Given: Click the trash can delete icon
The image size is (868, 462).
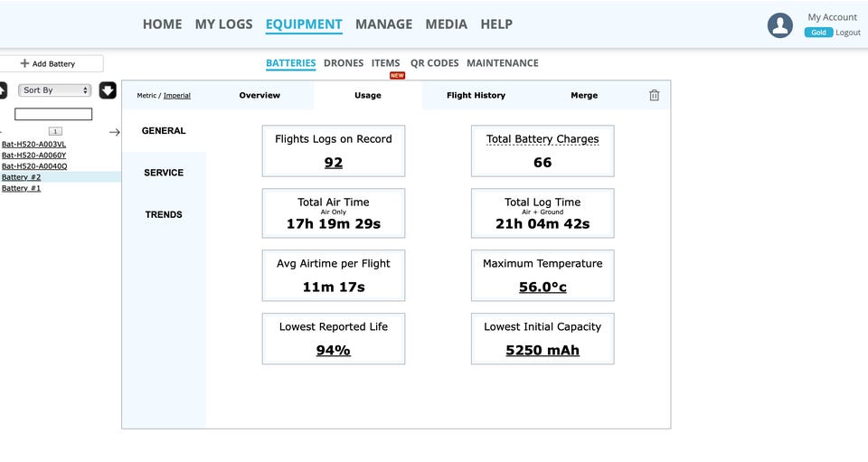Looking at the screenshot, I should [x=654, y=95].
